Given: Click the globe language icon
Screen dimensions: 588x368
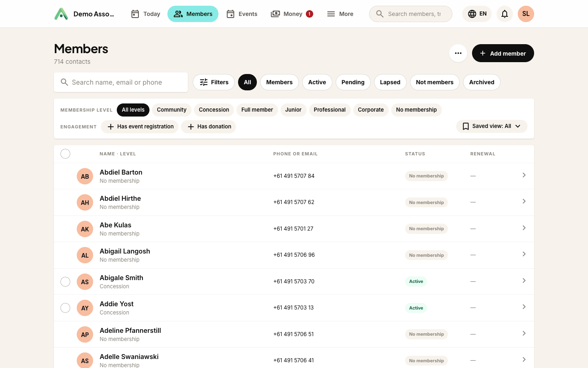Looking at the screenshot, I should click(472, 14).
